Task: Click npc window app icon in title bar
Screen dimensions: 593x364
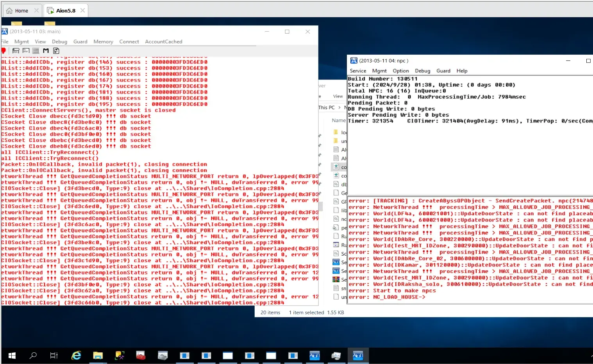Action: (x=354, y=60)
